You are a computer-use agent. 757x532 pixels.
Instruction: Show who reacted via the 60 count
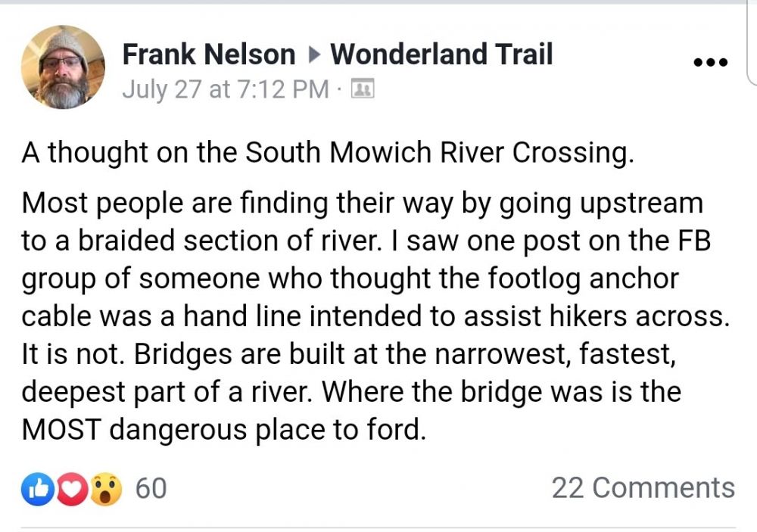click(151, 488)
